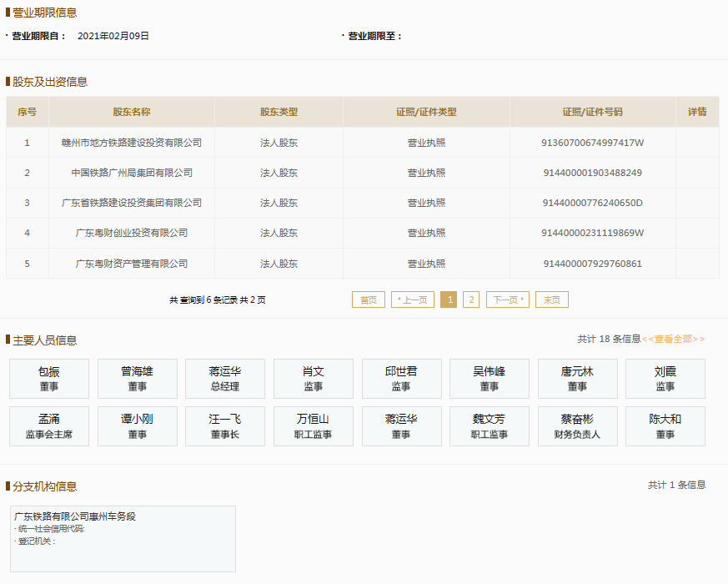Click the date 2021年02月09日
Screen dimensions: 728x584
(113, 36)
